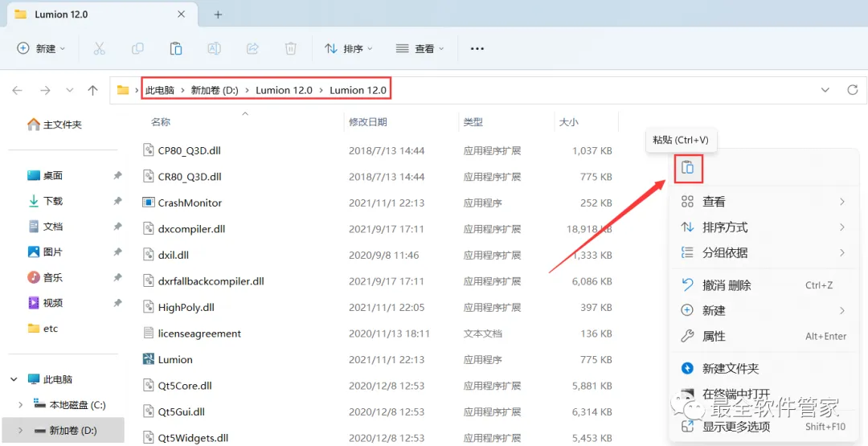Open recent locations chevron near navigation arrows

point(70,90)
